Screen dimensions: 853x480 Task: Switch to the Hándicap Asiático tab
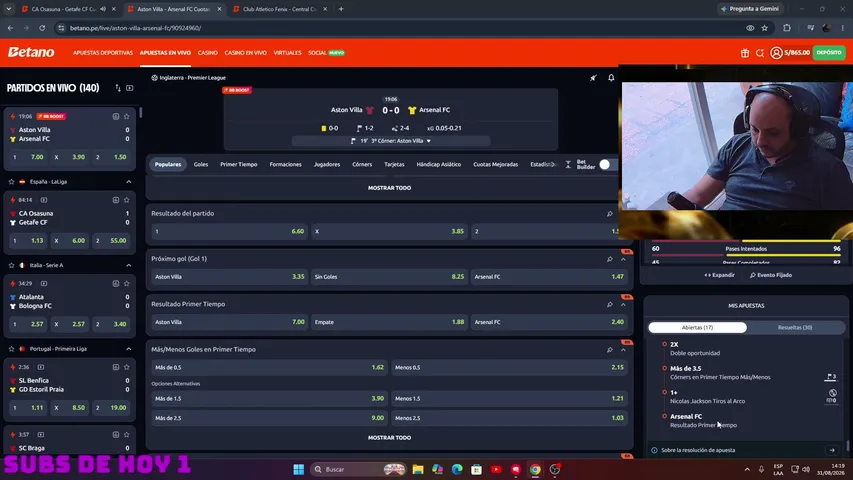coord(438,164)
